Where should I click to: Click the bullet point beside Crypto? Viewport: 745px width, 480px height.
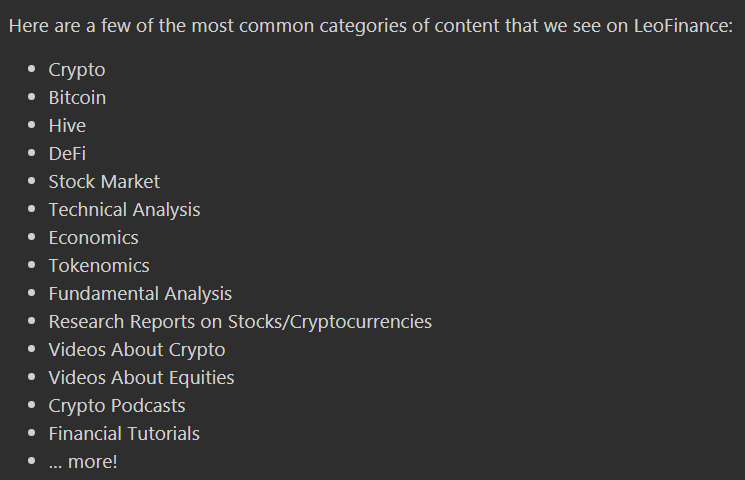[32, 69]
